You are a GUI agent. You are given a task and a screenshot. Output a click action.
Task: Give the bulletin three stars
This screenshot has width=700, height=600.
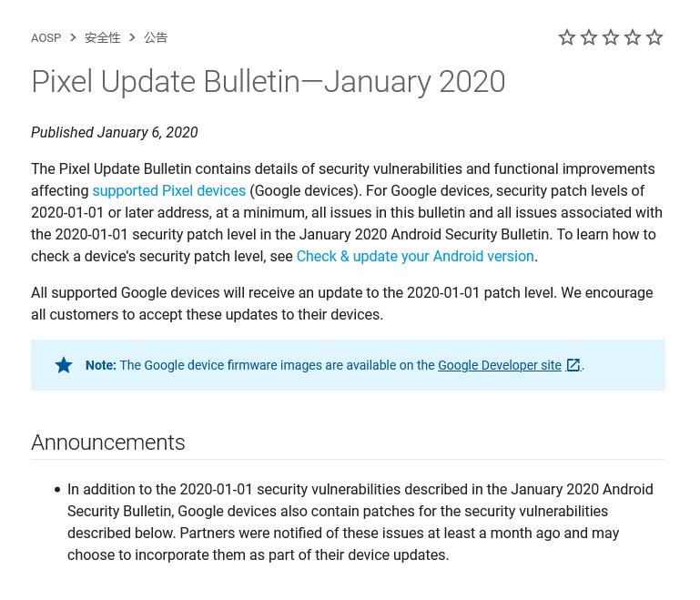pyautogui.click(x=611, y=37)
